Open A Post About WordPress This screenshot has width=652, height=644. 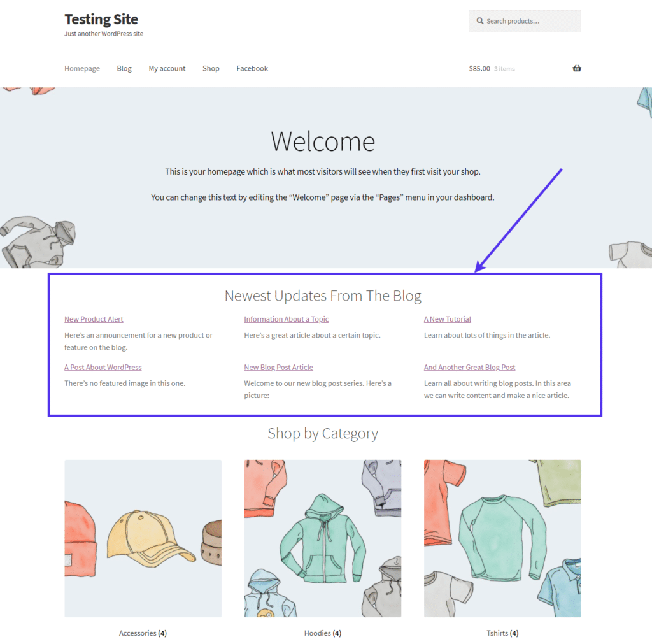pos(103,367)
